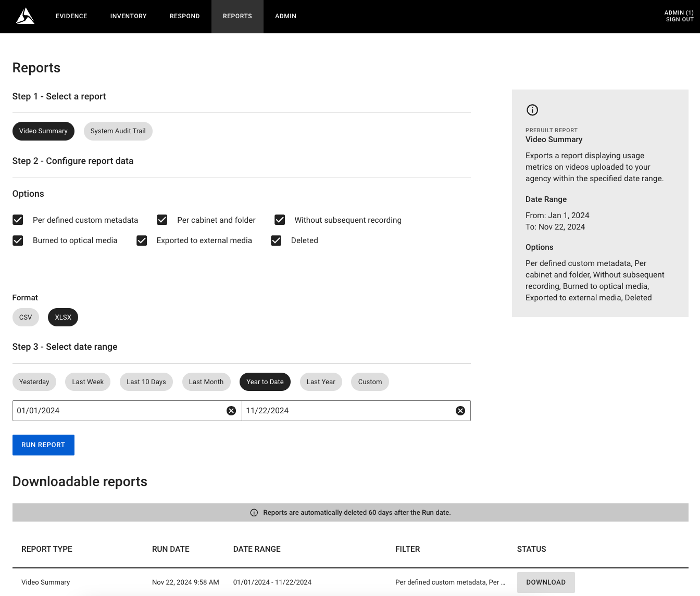The height and width of the screenshot is (596, 700).
Task: Click info icon beside auto-deletion notice
Action: (254, 513)
